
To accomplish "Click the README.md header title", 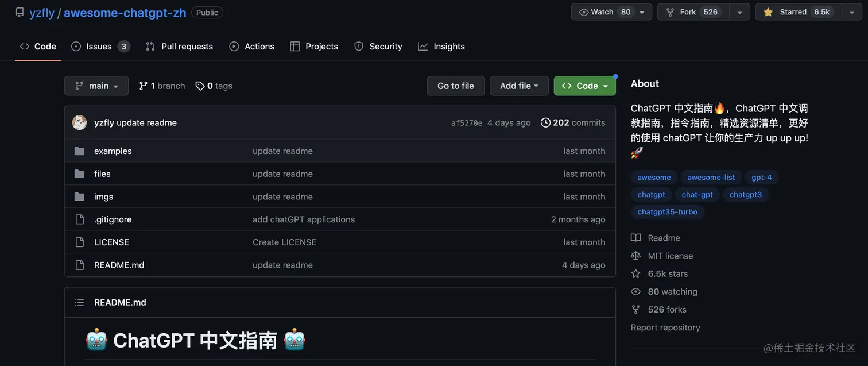I will click(x=120, y=302).
